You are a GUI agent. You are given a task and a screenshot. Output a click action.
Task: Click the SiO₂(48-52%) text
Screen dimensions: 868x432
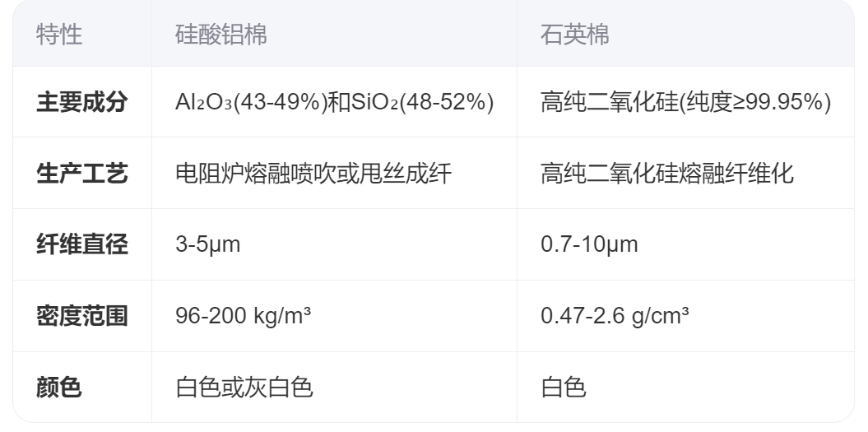423,102
